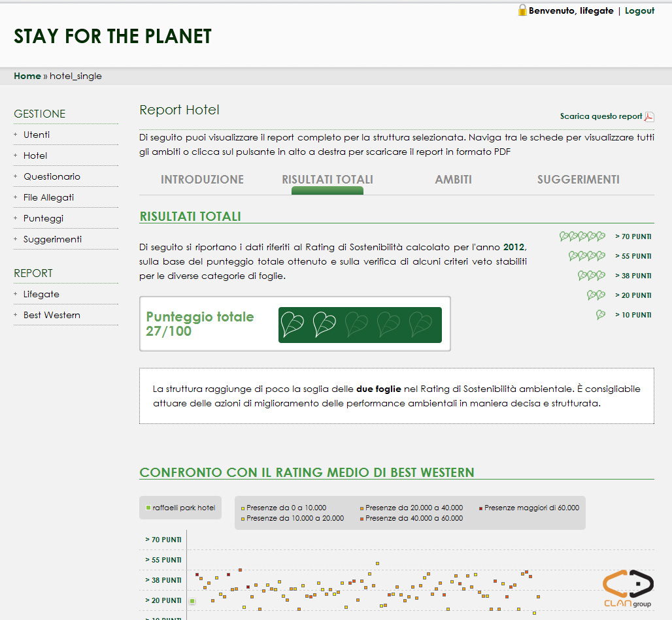
Task: Click the '> 70 PUNTI' chart axis label
Action: (163, 540)
